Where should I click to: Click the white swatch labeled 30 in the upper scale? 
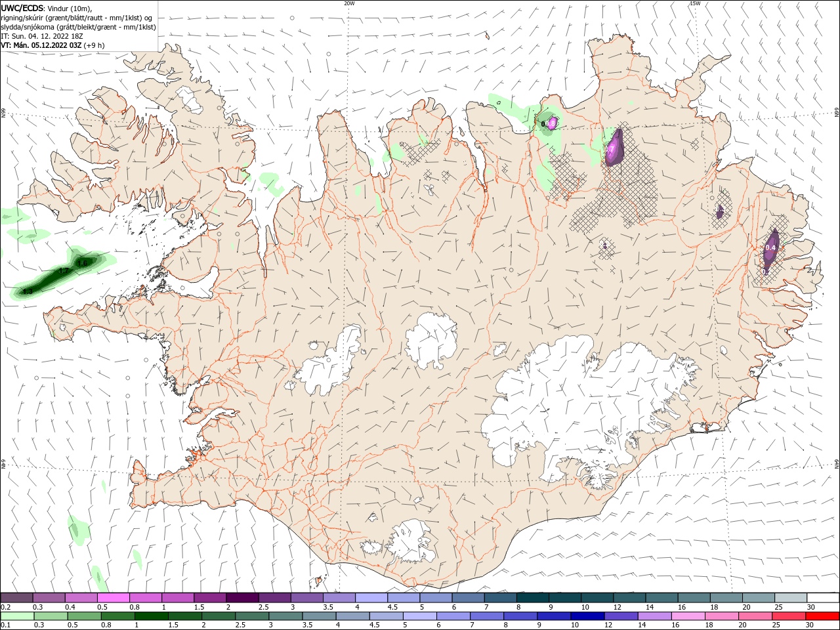pyautogui.click(x=822, y=598)
